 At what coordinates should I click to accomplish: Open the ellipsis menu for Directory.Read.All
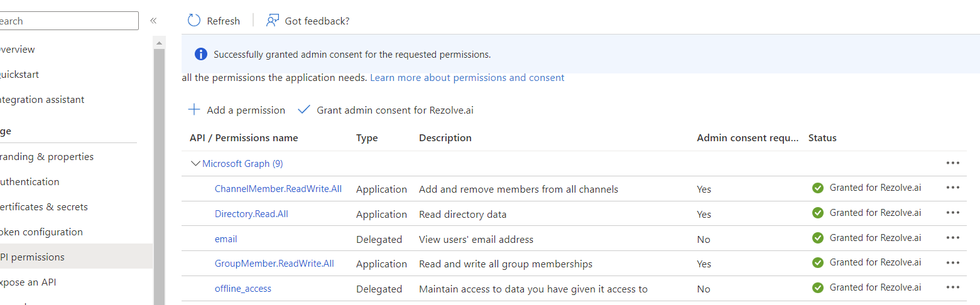point(952,213)
